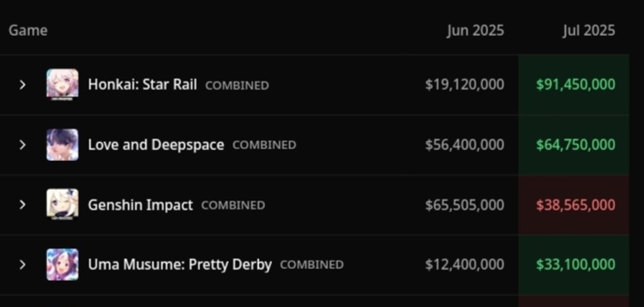
Task: Click the Honkai: Star Rail game icon
Action: point(62,84)
